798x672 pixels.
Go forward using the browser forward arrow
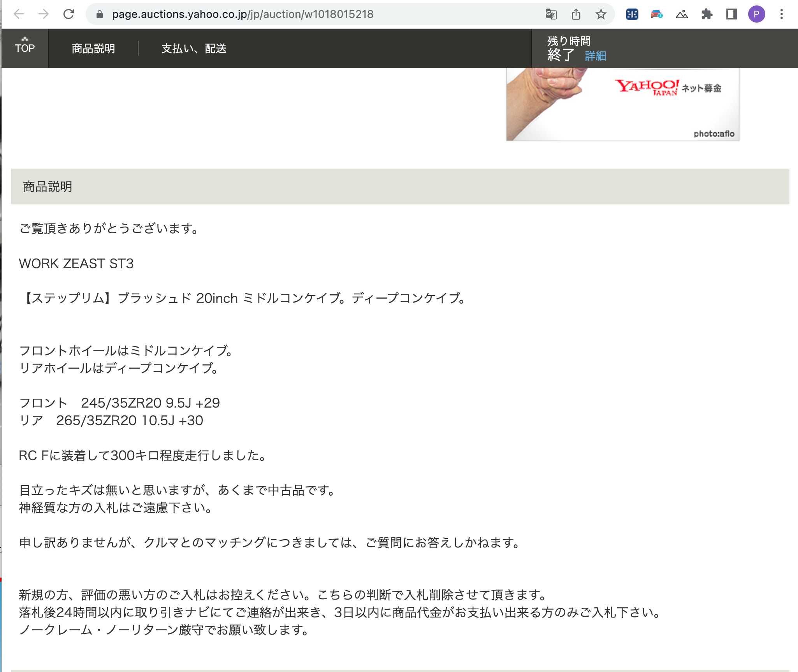point(44,14)
